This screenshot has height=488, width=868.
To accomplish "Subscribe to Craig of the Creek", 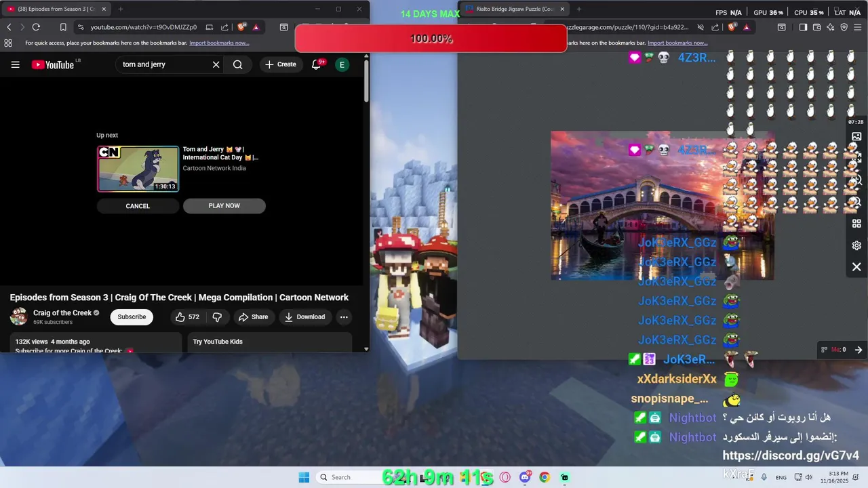I will pos(132,317).
